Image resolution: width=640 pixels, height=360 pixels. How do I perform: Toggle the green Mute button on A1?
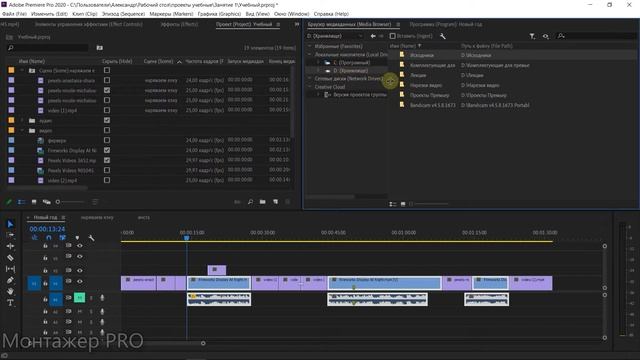80,298
